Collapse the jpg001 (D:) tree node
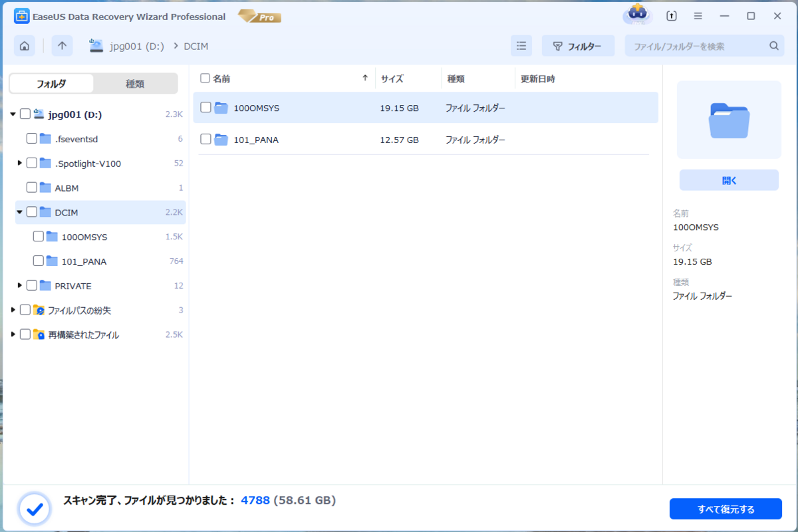798x532 pixels. pos(13,114)
